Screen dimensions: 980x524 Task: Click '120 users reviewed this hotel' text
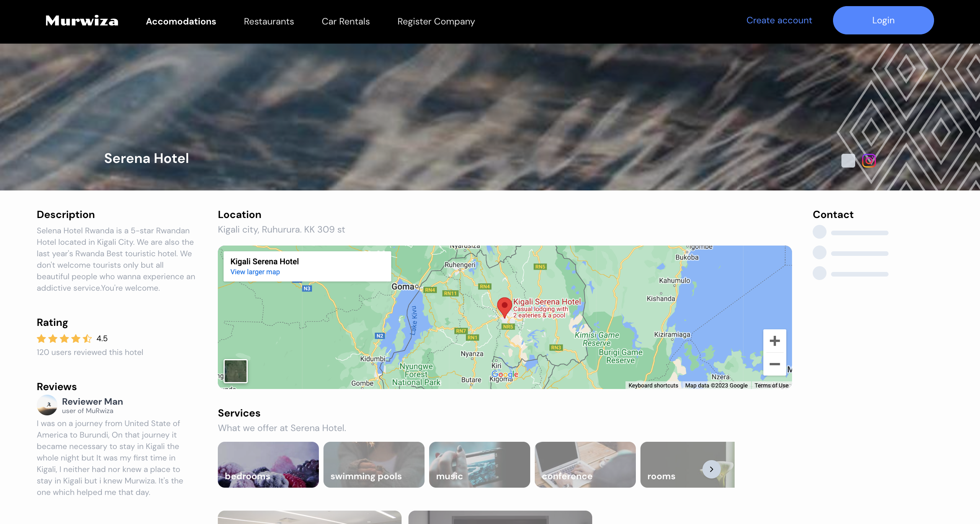(90, 352)
